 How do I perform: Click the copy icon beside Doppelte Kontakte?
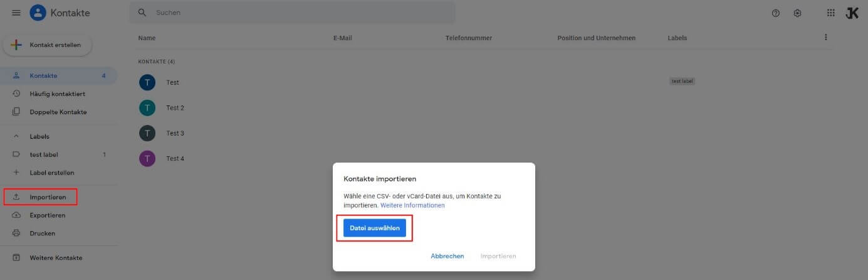[x=16, y=112]
